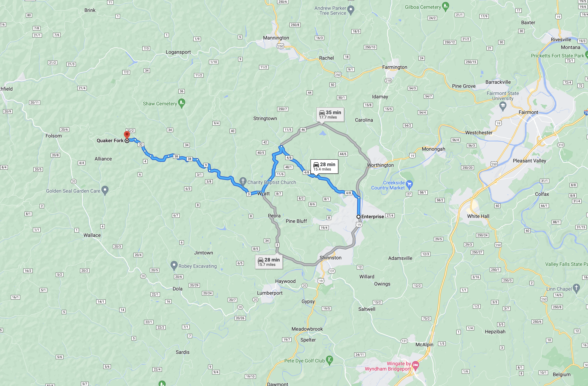Click the Pricketts Fort State Park label

click(x=558, y=56)
